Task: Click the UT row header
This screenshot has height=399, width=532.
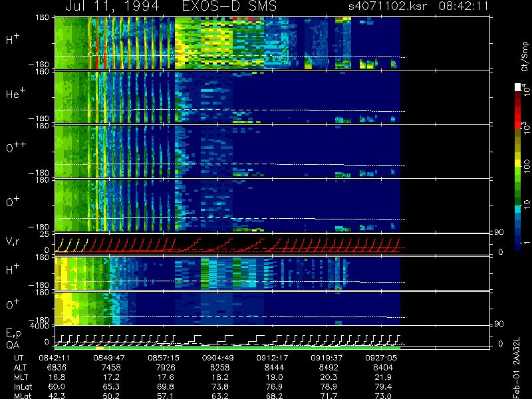Action: 19,358
